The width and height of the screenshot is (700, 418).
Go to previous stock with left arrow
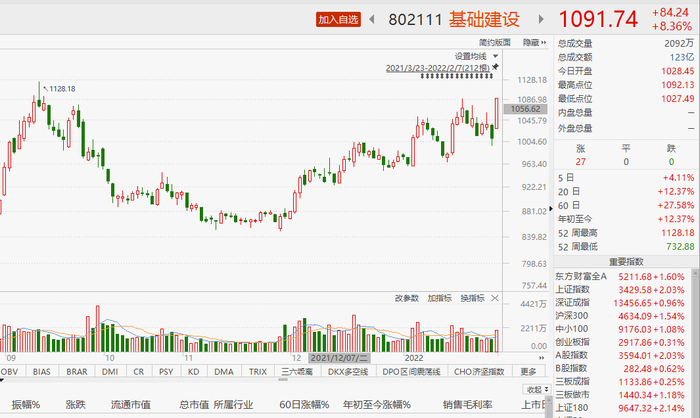(371, 19)
